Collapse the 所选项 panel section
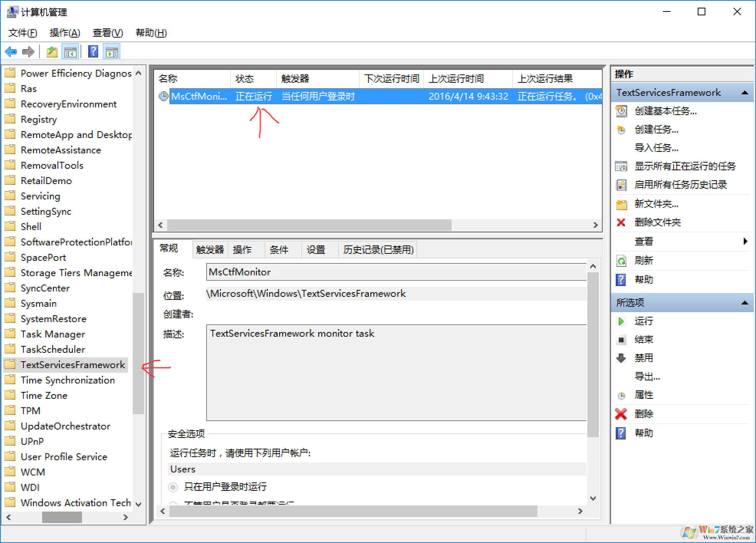 tap(745, 302)
